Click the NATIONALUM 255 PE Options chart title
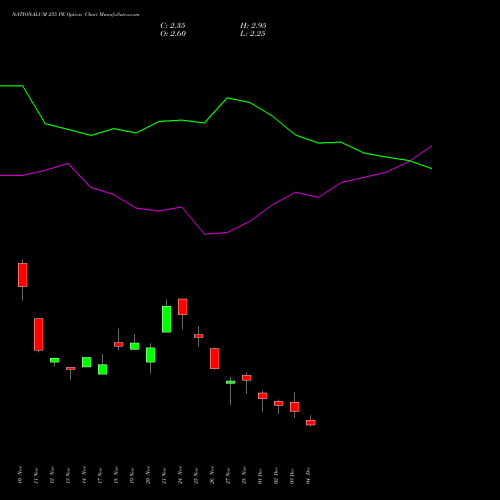This screenshot has width=500, height=500. click(76, 15)
